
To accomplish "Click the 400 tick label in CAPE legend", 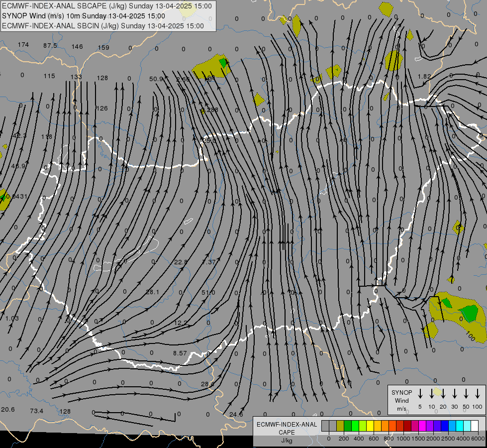I will (359, 439).
